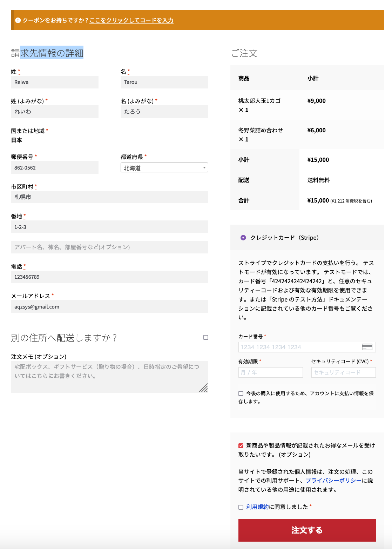Select the クレジットカード (Stripe) radio button
Viewport: 392px width, 549px height.
[243, 238]
